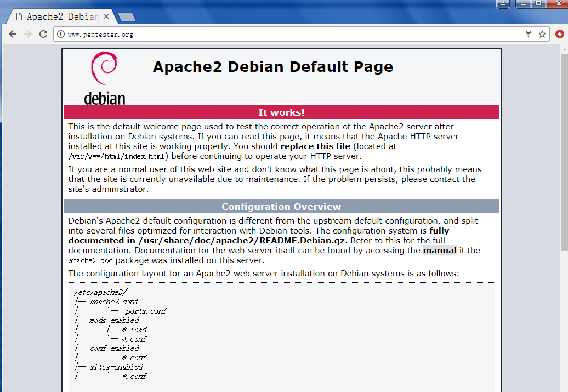Reload the current page
This screenshot has height=392, width=568.
tap(43, 34)
